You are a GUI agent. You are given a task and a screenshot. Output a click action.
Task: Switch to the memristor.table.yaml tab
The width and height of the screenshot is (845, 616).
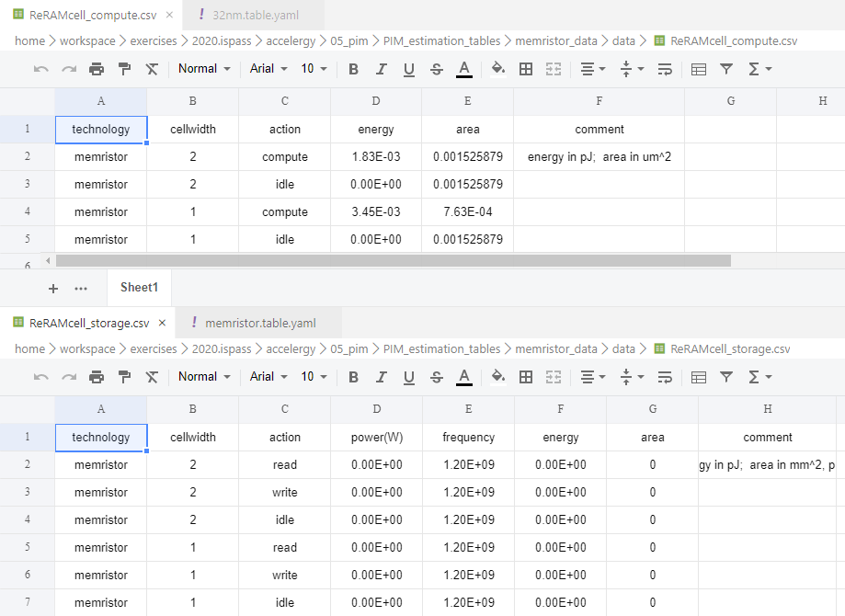click(259, 323)
